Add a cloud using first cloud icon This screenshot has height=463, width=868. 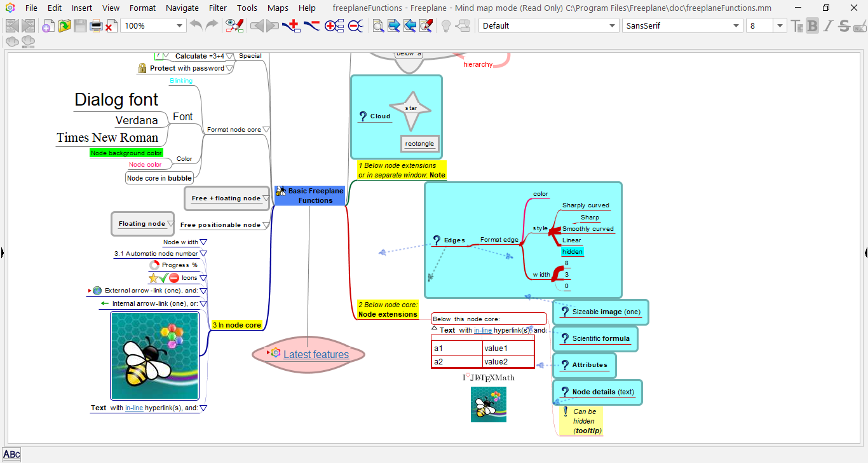[x=12, y=42]
